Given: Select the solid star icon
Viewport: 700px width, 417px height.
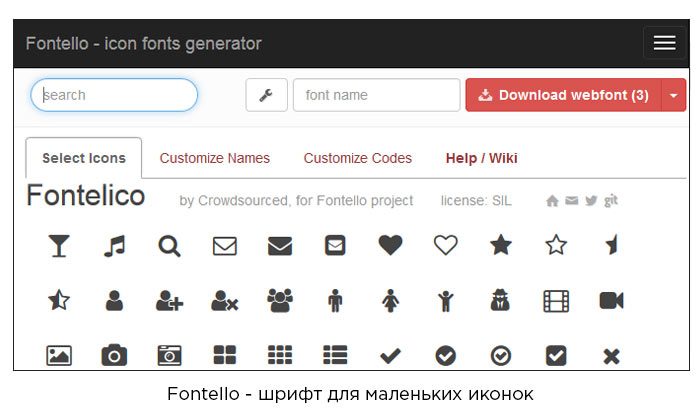Looking at the screenshot, I should click(x=501, y=245).
